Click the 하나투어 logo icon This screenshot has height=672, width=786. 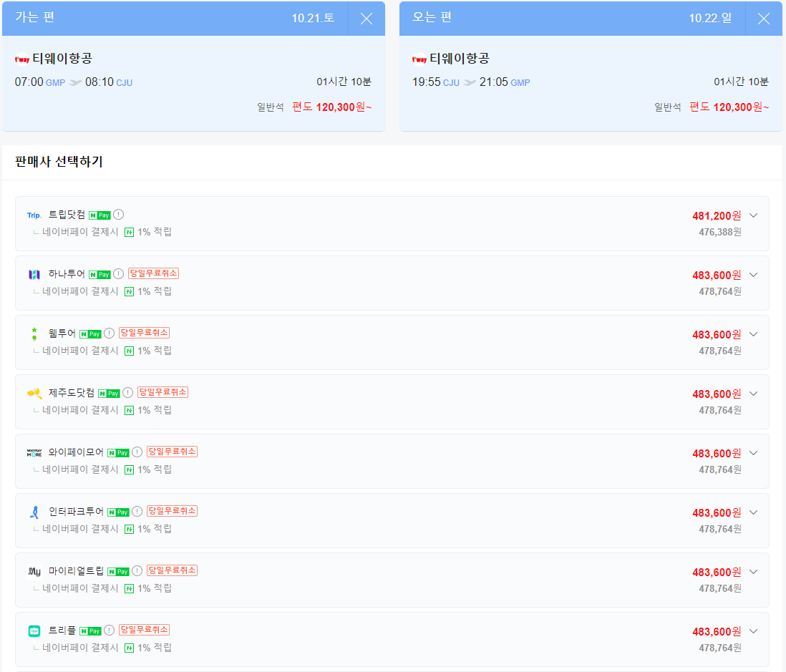[x=34, y=275]
